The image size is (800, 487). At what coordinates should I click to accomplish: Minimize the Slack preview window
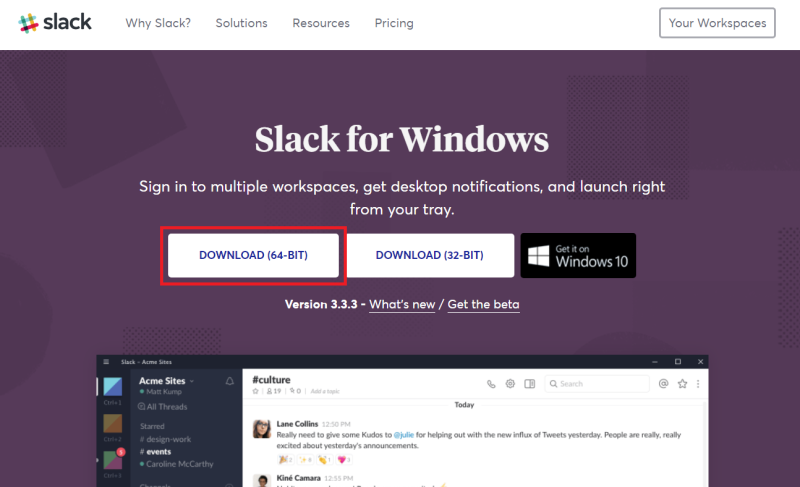[655, 362]
